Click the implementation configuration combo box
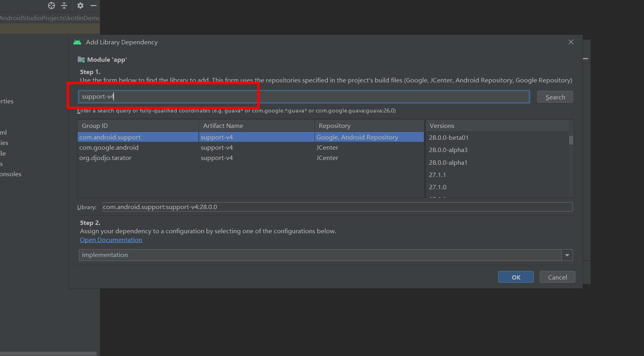The height and width of the screenshot is (356, 644). pyautogui.click(x=326, y=255)
